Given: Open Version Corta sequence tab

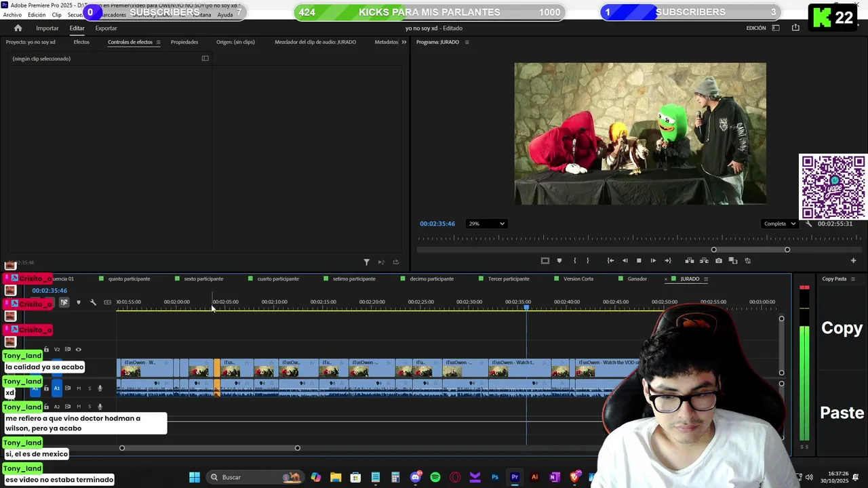Looking at the screenshot, I should point(578,279).
